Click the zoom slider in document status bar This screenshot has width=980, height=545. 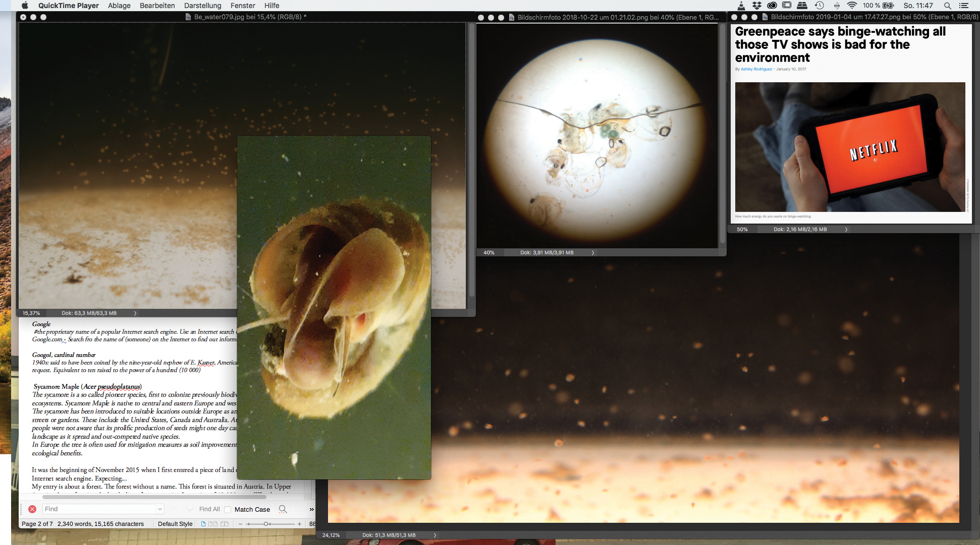266,524
